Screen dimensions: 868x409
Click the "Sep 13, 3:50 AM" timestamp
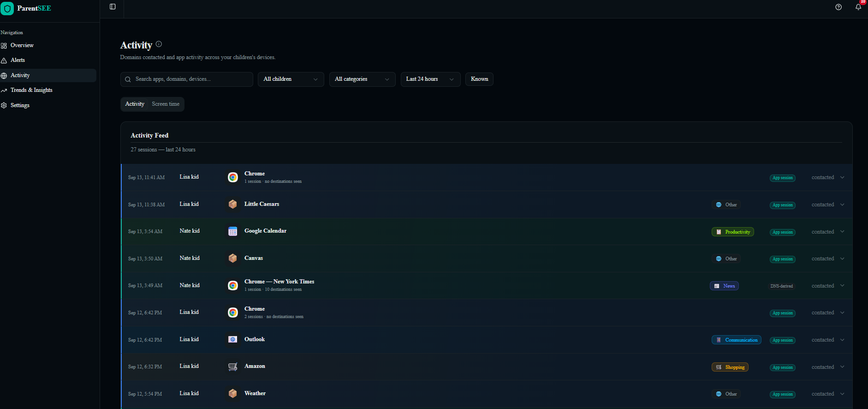[x=145, y=259]
